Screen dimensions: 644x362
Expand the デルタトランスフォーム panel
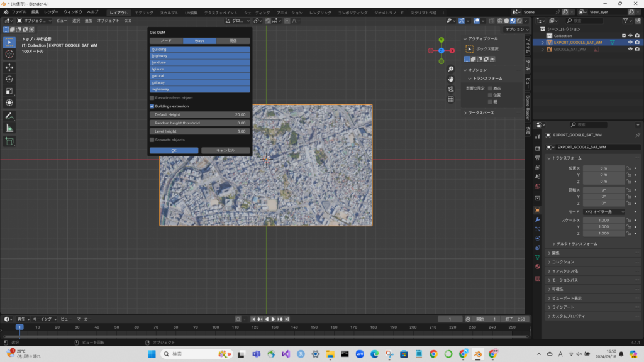click(575, 244)
